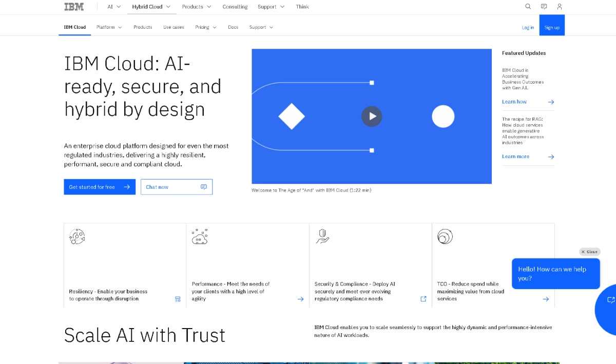Screen dimensions: 616x364
Task: Expand the Pricing dropdown
Action: (206, 27)
